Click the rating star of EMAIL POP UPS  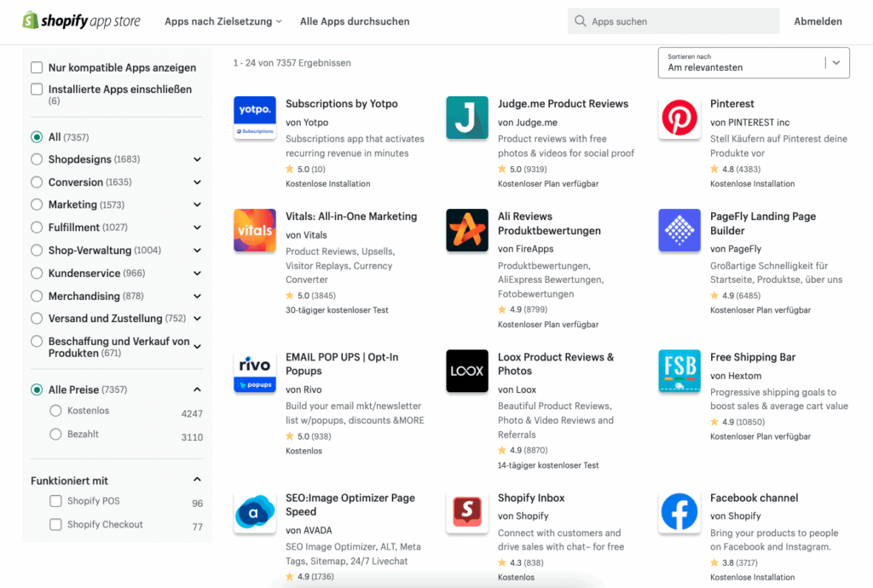pos(290,436)
